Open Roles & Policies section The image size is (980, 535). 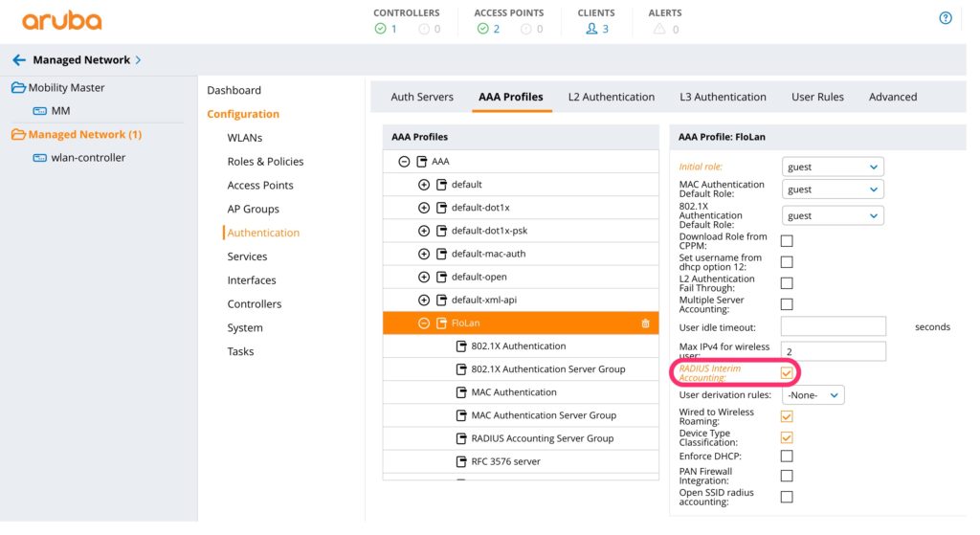(265, 162)
